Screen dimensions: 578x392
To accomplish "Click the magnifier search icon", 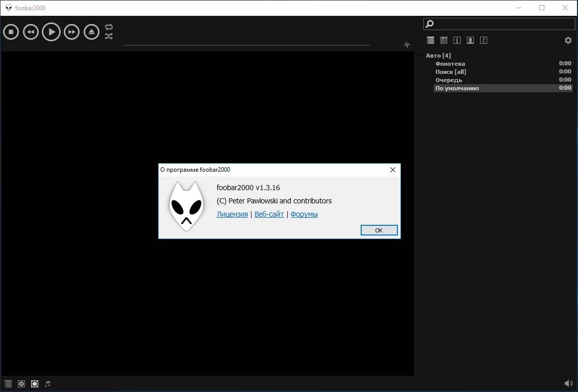I will (430, 24).
